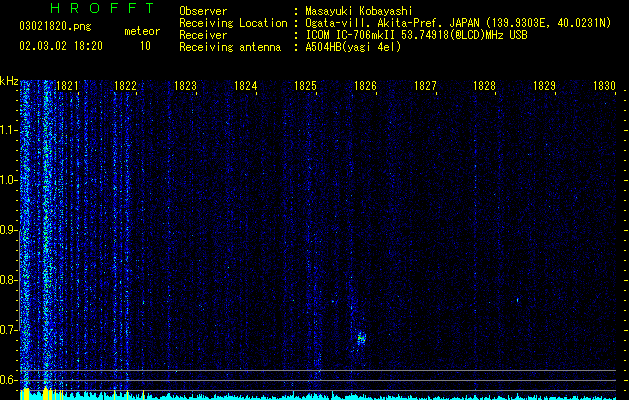
Task: Click the 1.1 kHz axis label
Action: pyautogui.click(x=8, y=130)
